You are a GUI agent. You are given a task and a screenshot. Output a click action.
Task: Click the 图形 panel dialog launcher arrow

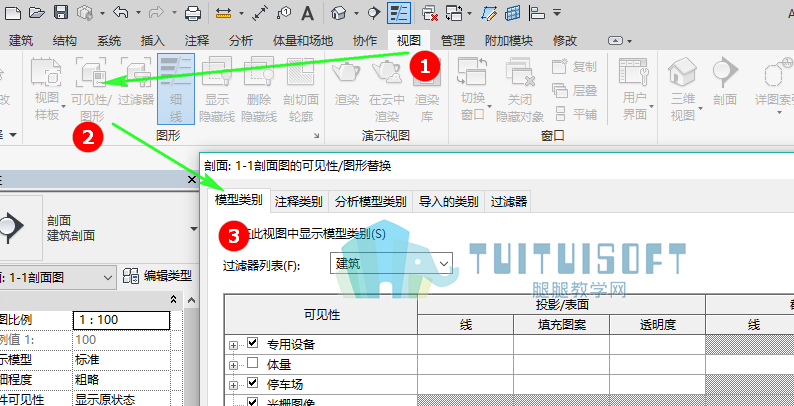coord(316,136)
